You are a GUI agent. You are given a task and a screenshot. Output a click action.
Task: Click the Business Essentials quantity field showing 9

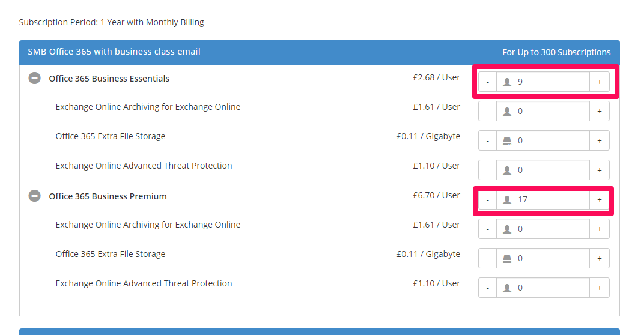click(x=543, y=82)
